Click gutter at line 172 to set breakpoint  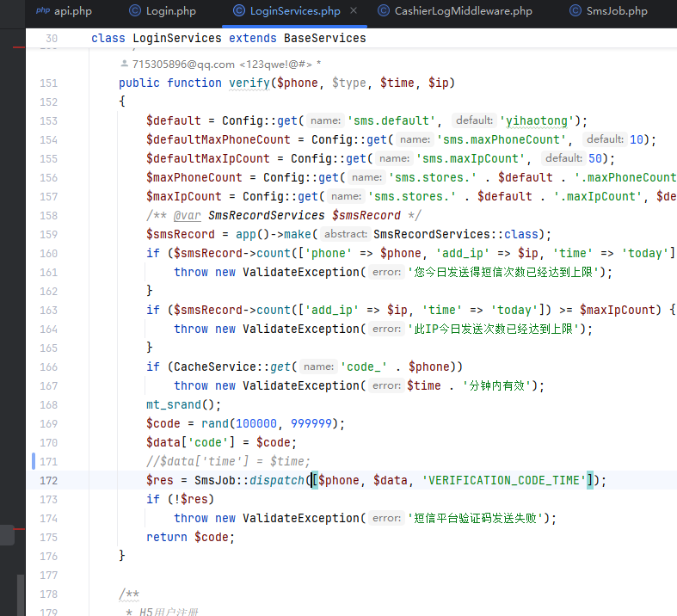click(49, 480)
